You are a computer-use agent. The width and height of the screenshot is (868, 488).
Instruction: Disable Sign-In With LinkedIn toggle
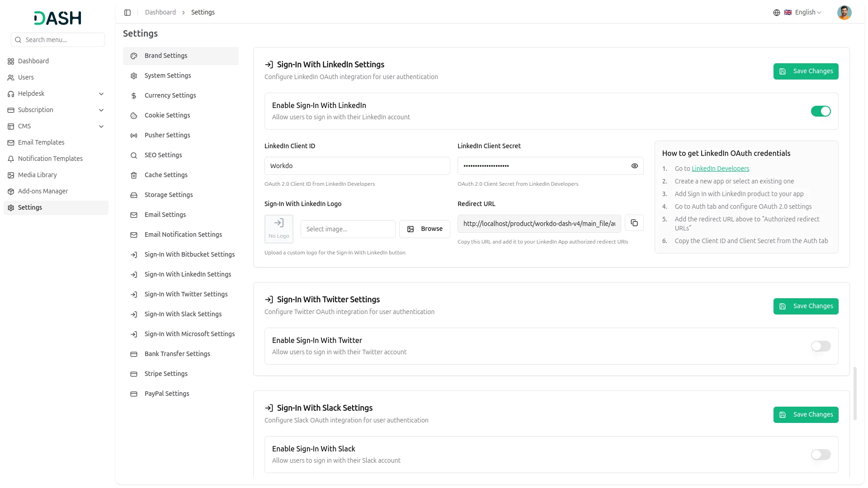(821, 112)
